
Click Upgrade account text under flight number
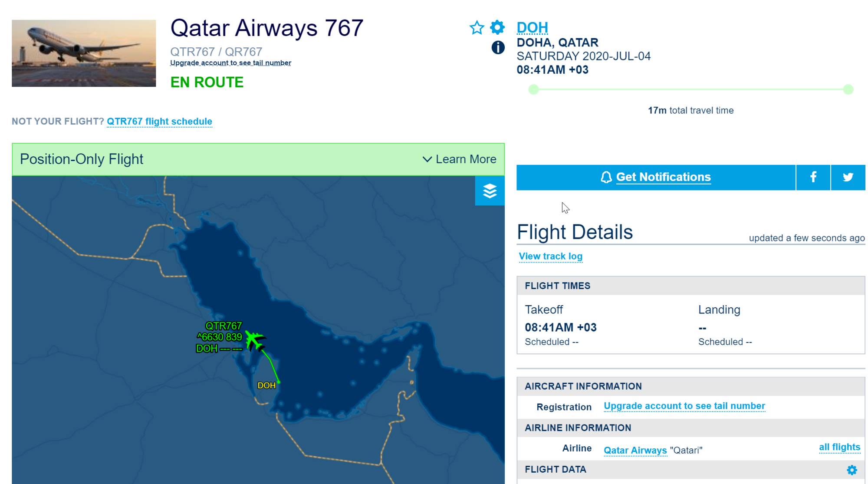coord(230,63)
